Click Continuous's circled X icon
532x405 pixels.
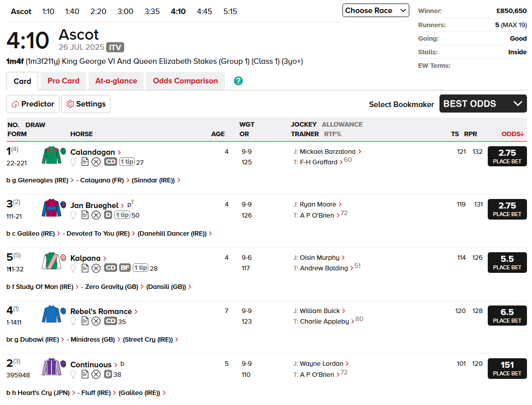(x=97, y=374)
